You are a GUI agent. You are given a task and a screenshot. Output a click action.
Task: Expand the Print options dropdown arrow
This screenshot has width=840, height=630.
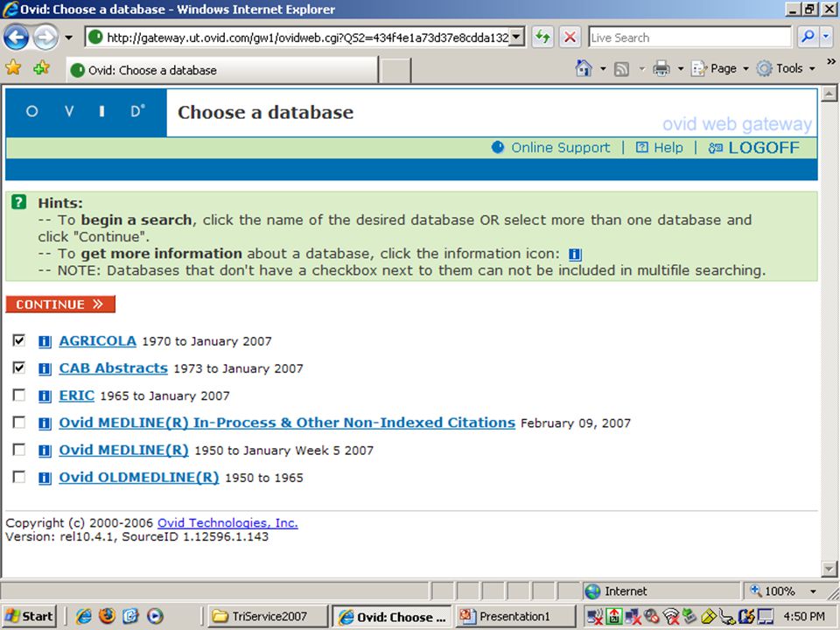tap(681, 68)
